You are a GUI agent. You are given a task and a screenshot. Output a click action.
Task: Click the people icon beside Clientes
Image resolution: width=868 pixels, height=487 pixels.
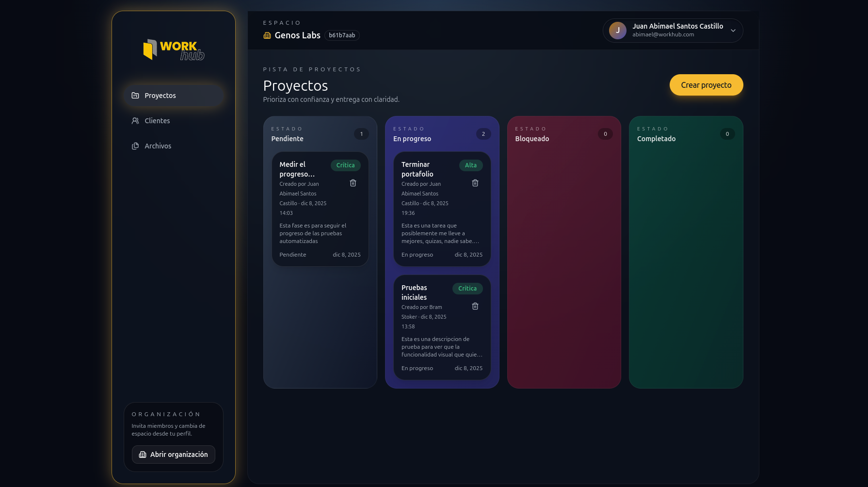(x=135, y=121)
